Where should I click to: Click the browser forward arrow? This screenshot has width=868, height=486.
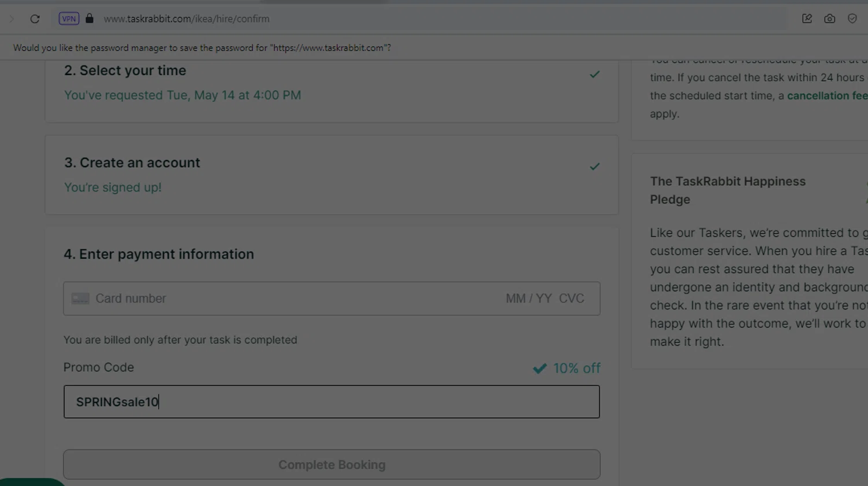pyautogui.click(x=12, y=19)
